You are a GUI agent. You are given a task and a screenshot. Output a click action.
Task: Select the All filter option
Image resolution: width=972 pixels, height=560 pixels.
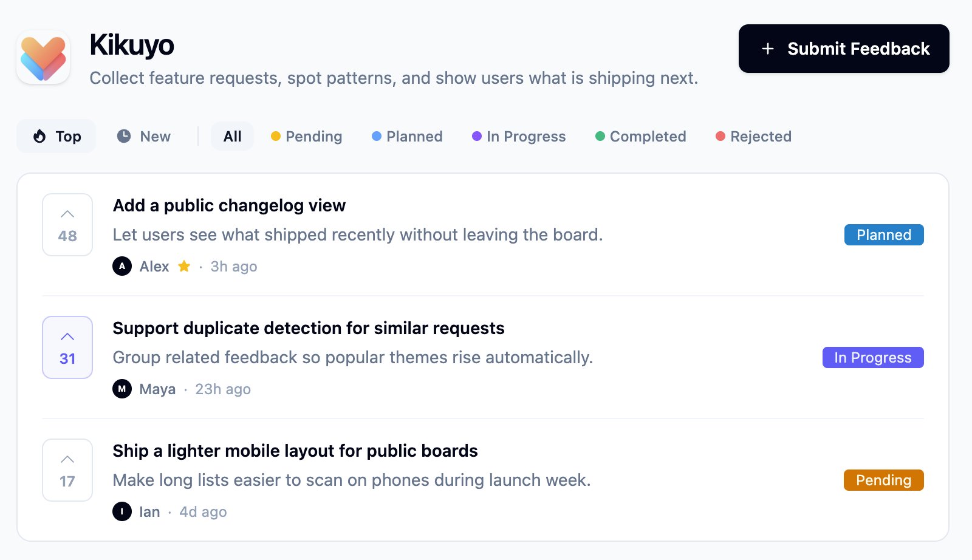232,136
